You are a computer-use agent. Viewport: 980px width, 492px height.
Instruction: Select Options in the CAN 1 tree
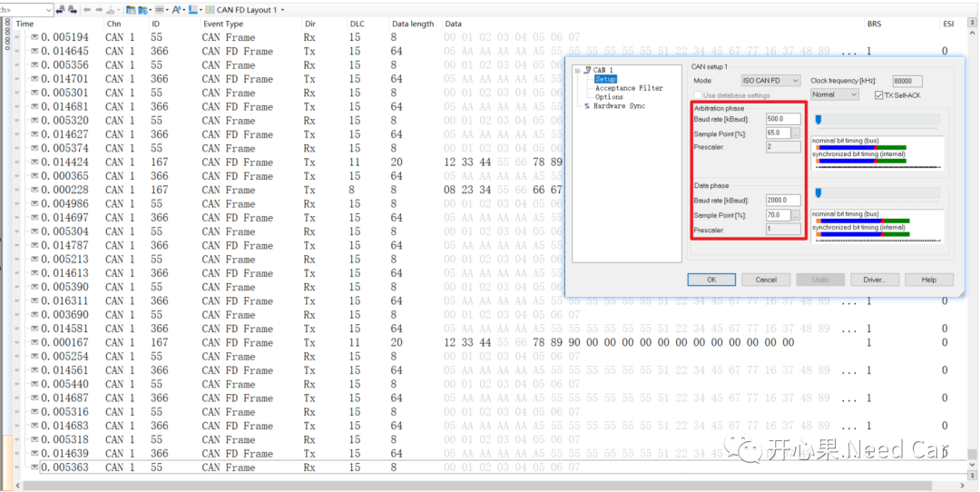[x=609, y=97]
